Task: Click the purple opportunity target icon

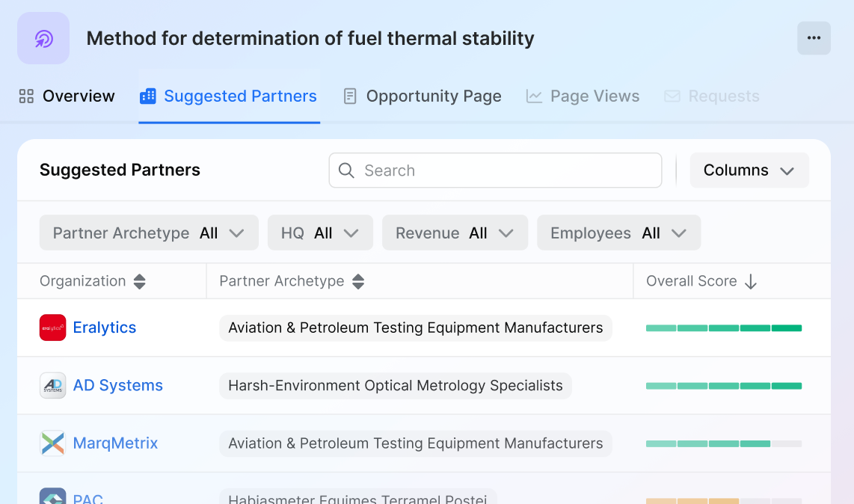Action: (43, 38)
